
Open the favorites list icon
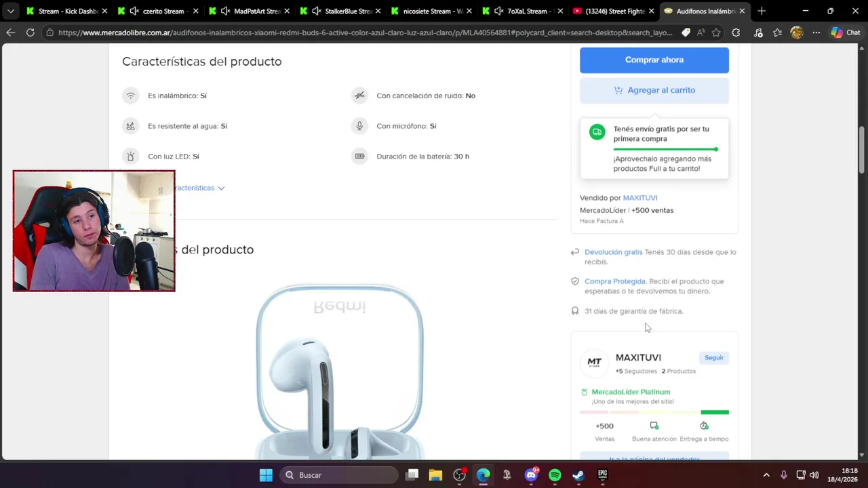pyautogui.click(x=777, y=33)
